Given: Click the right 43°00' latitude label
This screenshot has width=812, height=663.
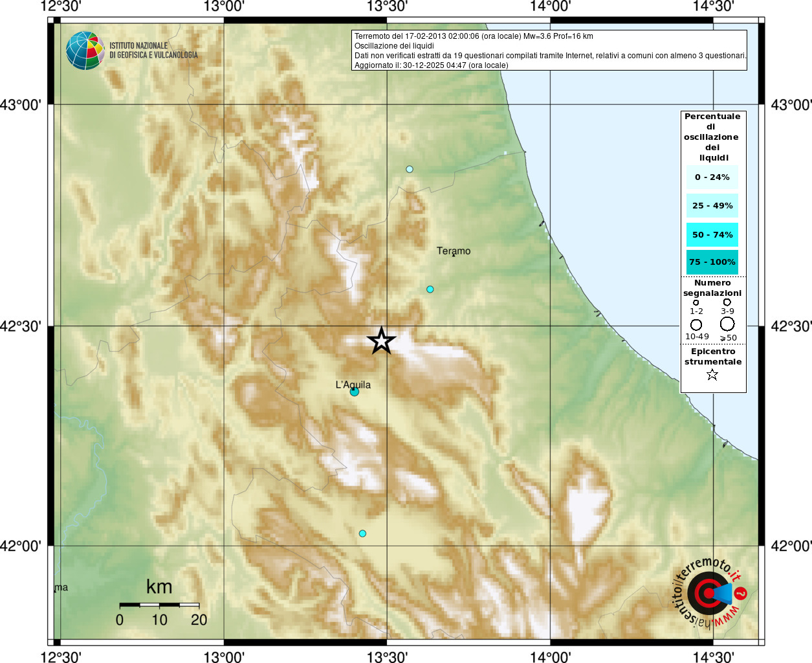Looking at the screenshot, I should pos(791,104).
